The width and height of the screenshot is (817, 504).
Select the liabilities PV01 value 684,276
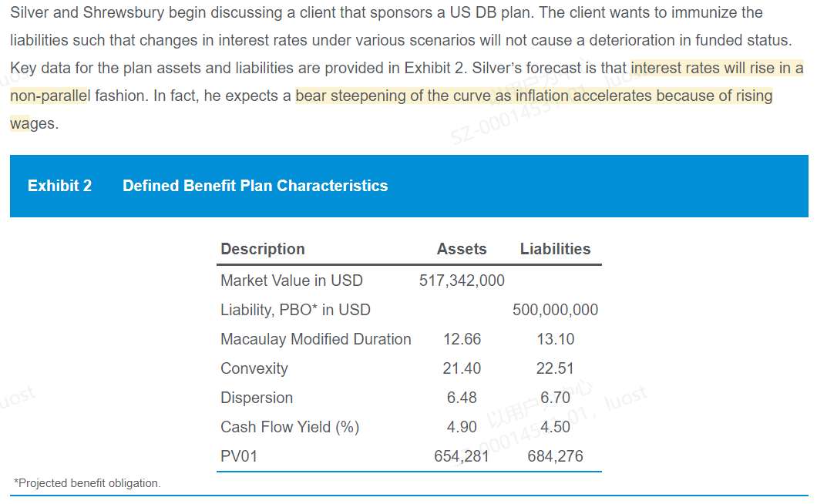tap(555, 456)
